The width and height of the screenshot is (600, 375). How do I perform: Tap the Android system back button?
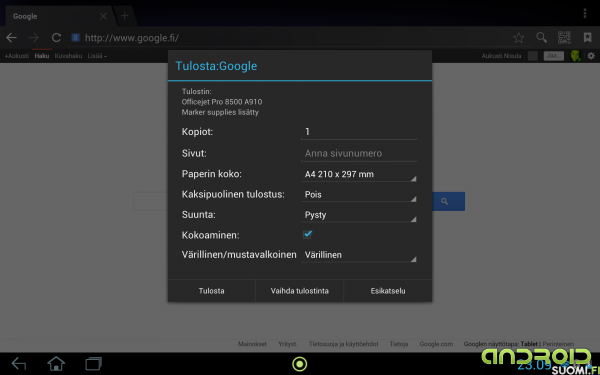[19, 364]
